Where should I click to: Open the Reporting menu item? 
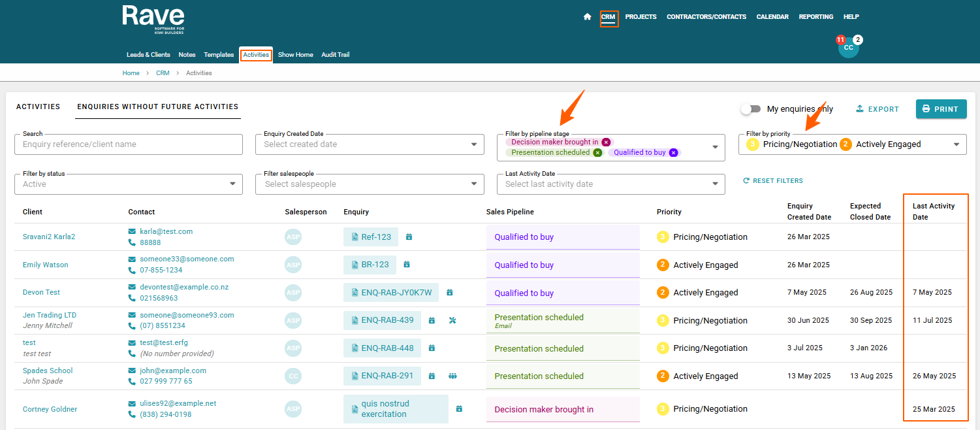click(x=816, y=17)
